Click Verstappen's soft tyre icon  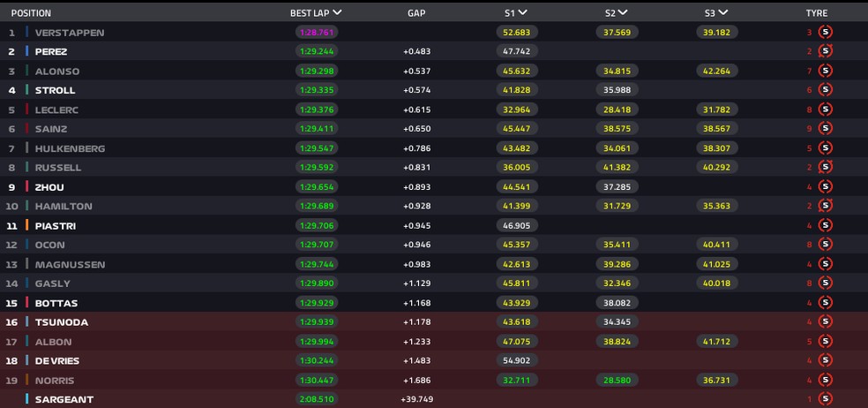pyautogui.click(x=825, y=33)
